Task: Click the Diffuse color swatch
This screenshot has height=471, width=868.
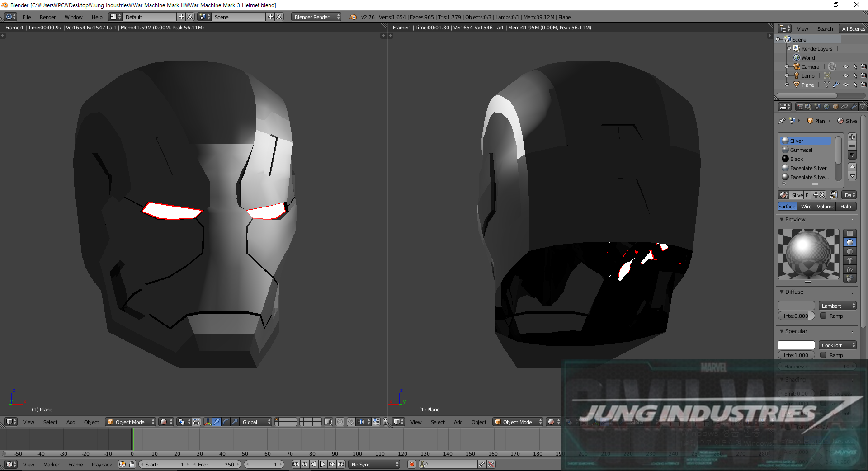Action: tap(796, 306)
